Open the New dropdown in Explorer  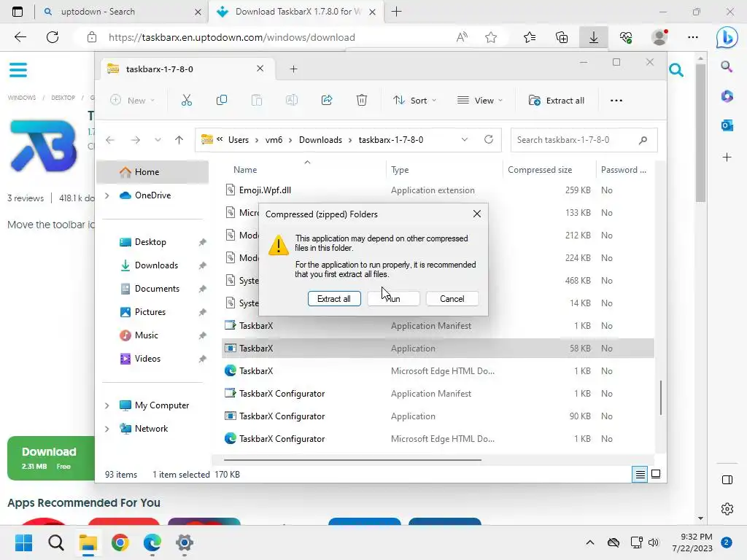[x=132, y=101]
